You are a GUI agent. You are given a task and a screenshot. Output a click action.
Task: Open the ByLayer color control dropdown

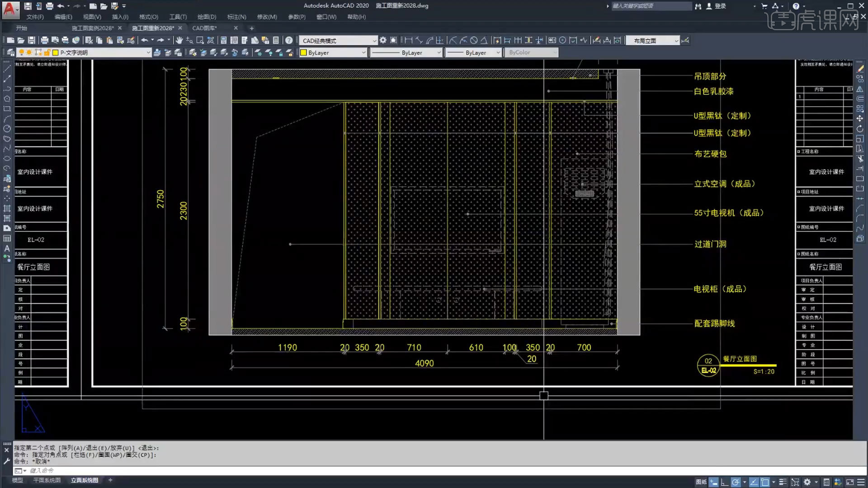333,52
